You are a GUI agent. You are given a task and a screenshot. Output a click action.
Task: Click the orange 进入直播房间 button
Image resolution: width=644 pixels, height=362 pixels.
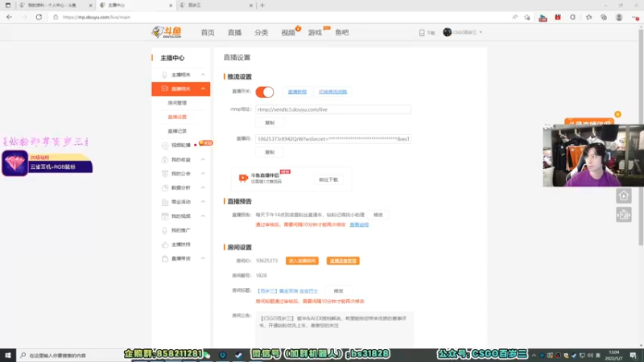coord(302,261)
